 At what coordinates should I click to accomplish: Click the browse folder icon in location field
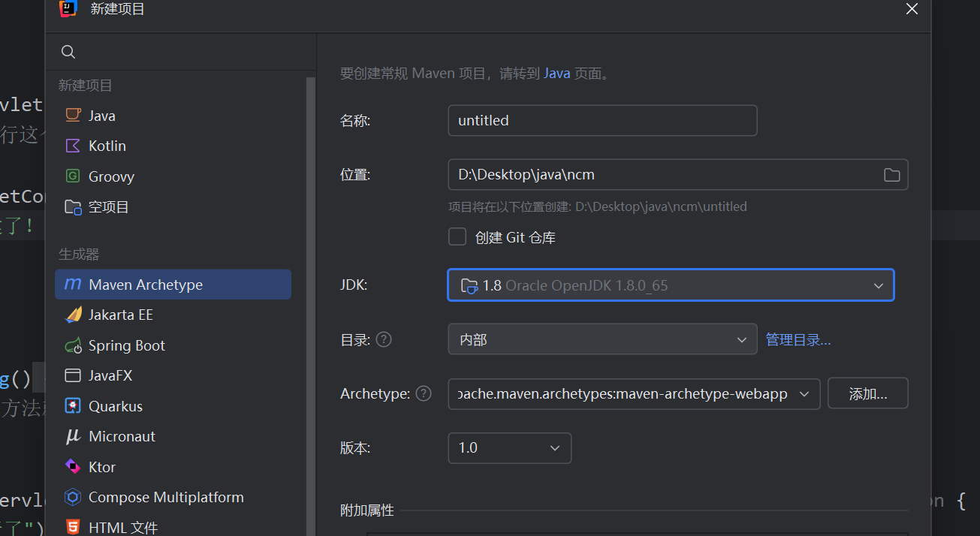click(891, 175)
